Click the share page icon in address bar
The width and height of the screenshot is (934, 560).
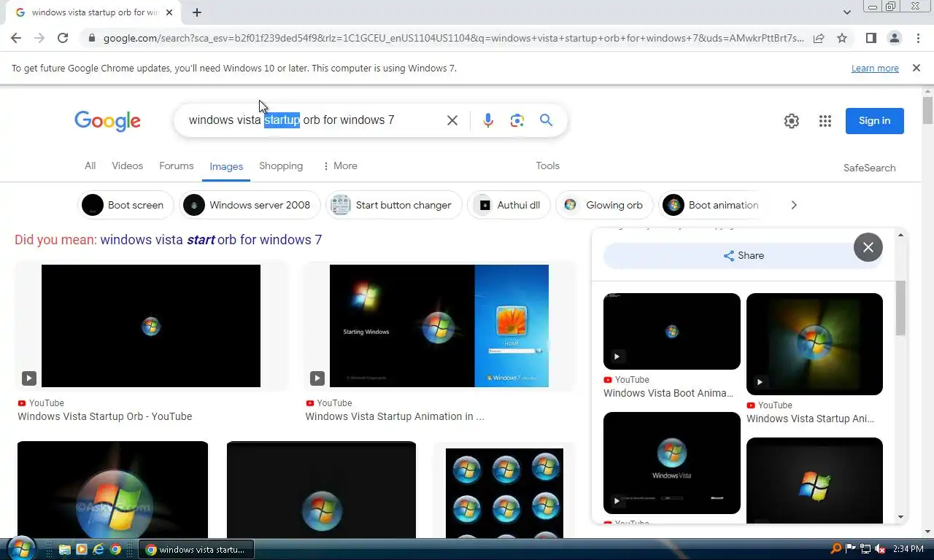tap(819, 38)
